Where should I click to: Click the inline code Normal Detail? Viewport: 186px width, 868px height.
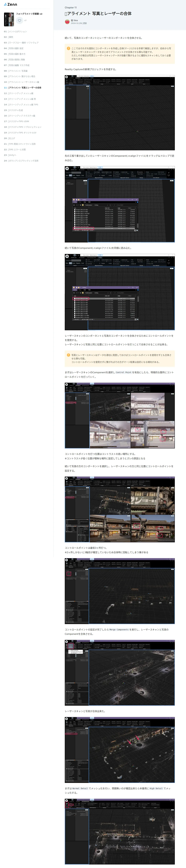point(80,788)
